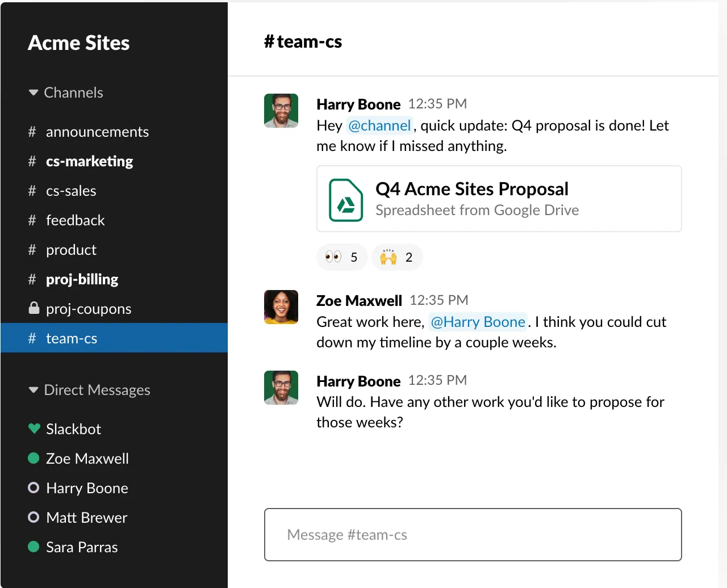The image size is (727, 588).
Task: Click the Message #team-cs input box
Action: [473, 534]
